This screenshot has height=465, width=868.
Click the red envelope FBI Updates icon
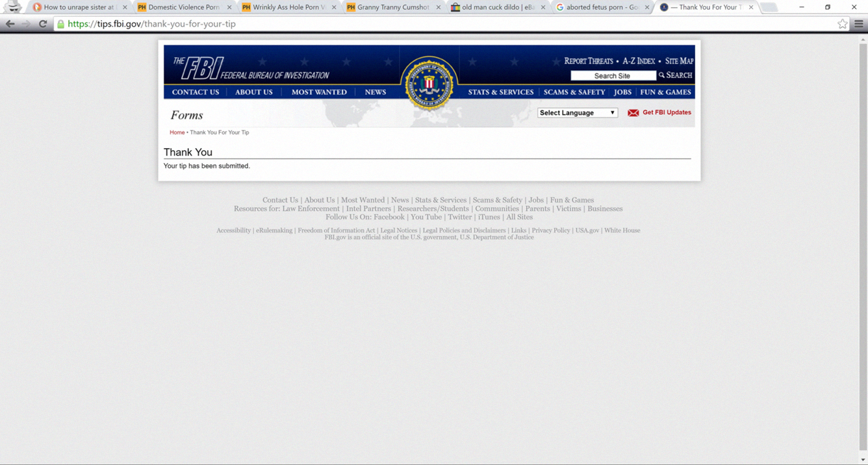pyautogui.click(x=633, y=113)
